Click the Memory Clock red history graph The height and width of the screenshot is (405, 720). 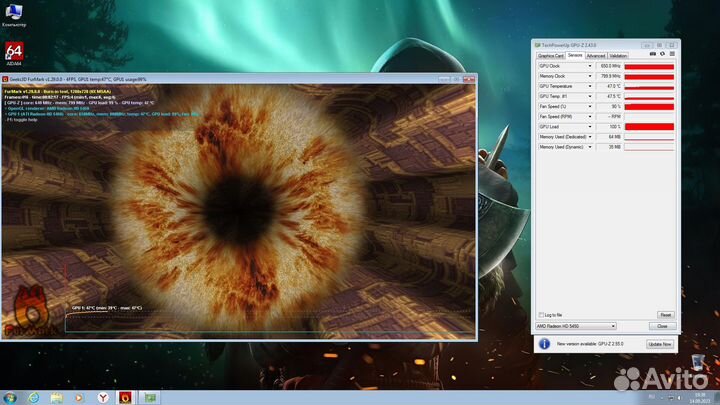tap(649, 77)
